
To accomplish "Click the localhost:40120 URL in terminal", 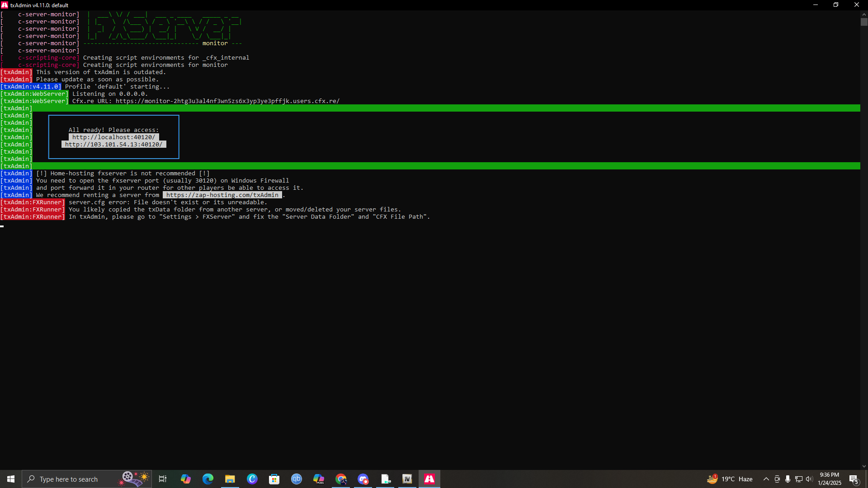I will point(113,137).
